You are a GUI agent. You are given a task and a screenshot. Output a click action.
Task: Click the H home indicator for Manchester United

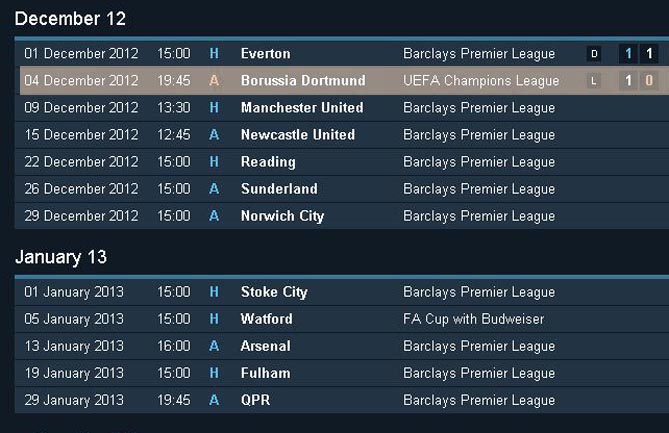214,108
